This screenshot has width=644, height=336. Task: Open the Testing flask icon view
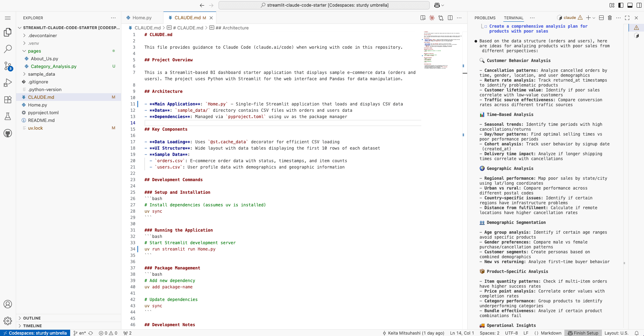pos(8,116)
